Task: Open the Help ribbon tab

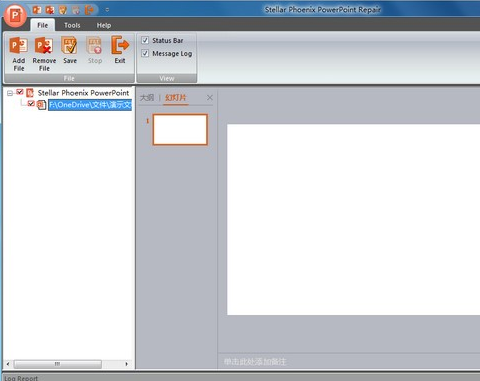Action: 104,25
